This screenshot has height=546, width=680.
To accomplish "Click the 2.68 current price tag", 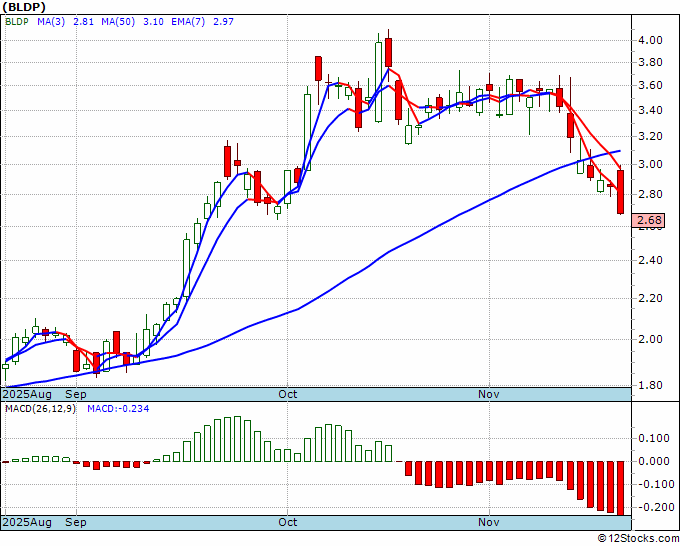I will (x=649, y=220).
